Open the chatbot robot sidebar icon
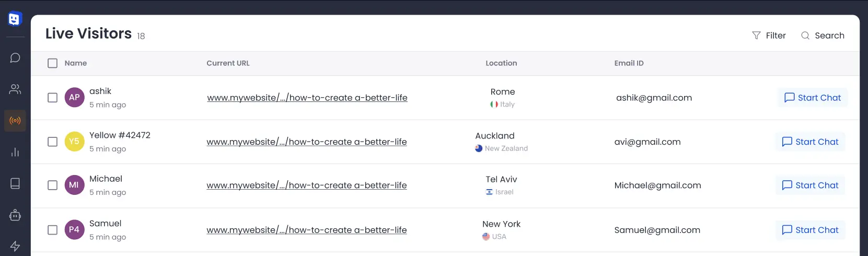The width and height of the screenshot is (868, 256). click(x=15, y=215)
